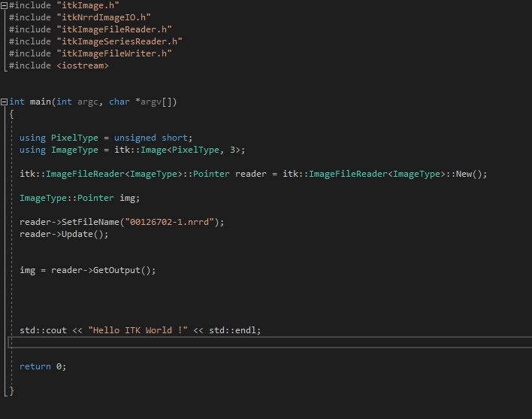Place cursor on main function name
Image resolution: width=532 pixels, height=419 pixels.
coord(40,102)
